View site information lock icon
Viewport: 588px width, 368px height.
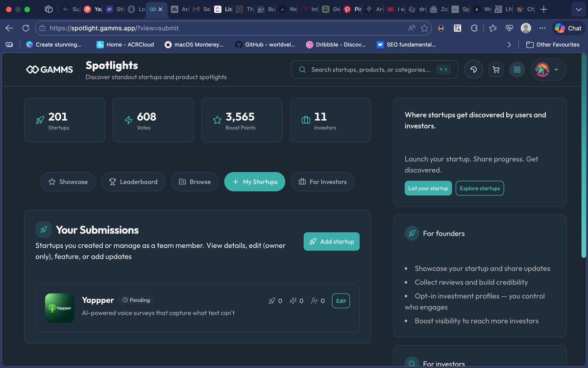[x=42, y=28]
